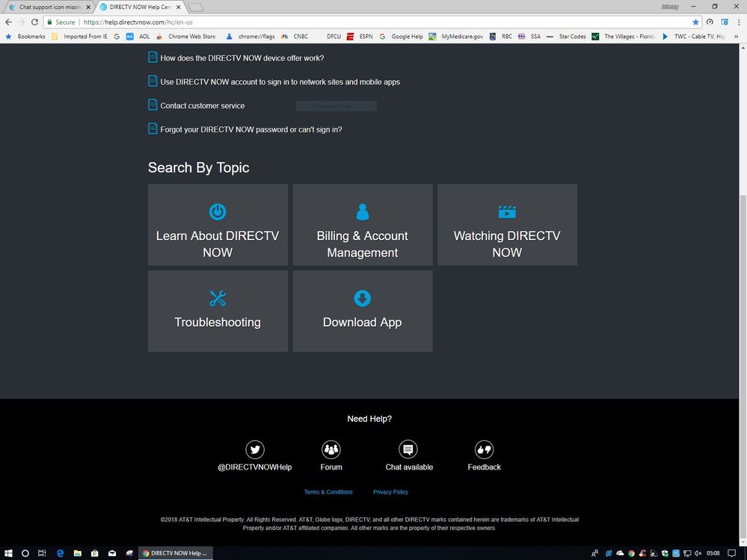This screenshot has height=560, width=747.
Task: Start a chat via Chat available icon
Action: [408, 449]
